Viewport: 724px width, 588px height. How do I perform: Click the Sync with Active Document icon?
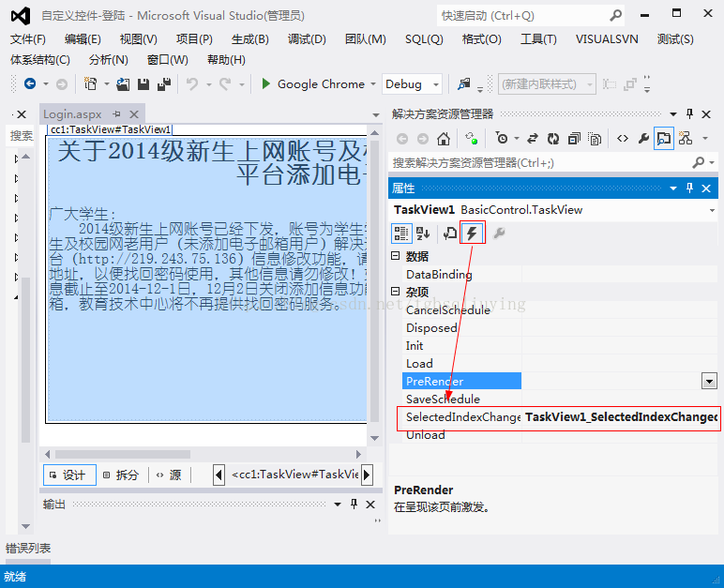point(533,139)
